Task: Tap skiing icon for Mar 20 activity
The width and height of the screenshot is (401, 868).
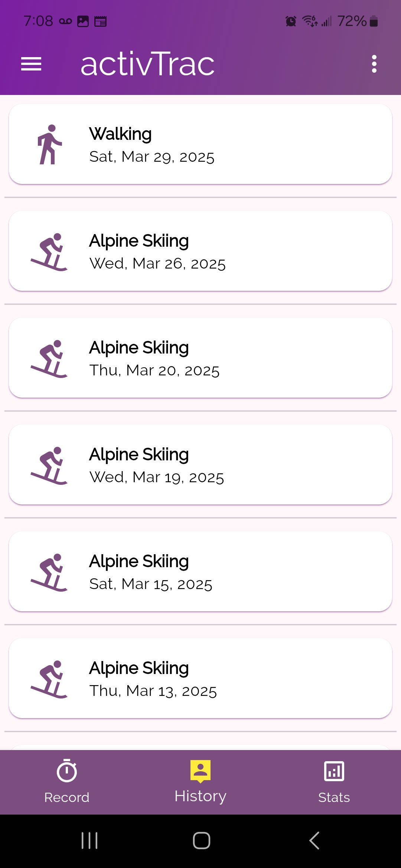Action: (49, 358)
